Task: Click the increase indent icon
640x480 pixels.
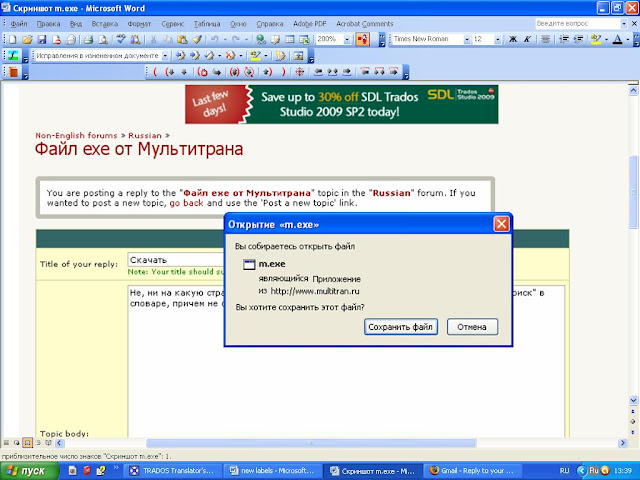Action: [x=578, y=40]
